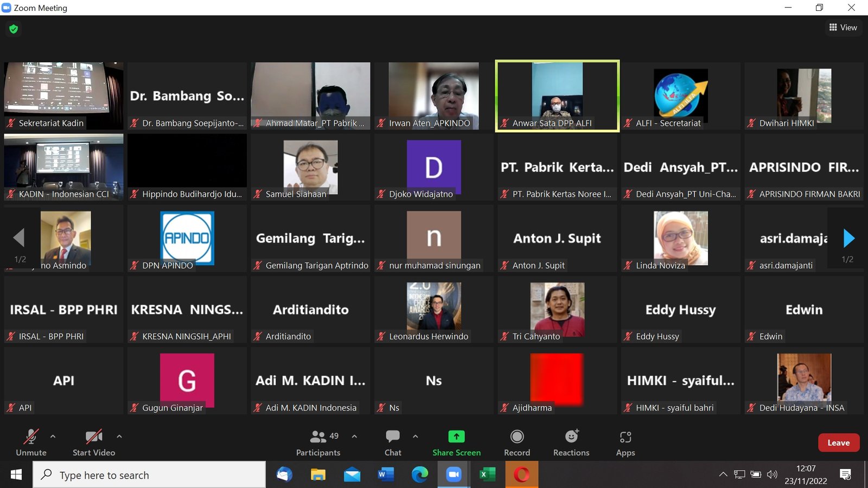Go to next gallery page arrow

[x=849, y=237]
